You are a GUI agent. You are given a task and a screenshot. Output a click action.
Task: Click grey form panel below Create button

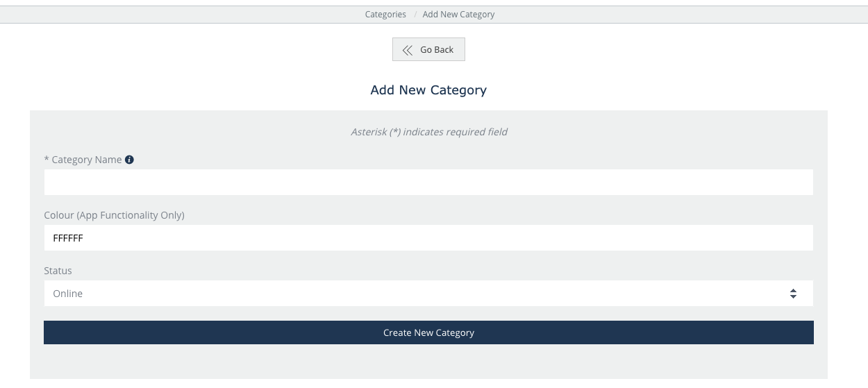(428, 362)
